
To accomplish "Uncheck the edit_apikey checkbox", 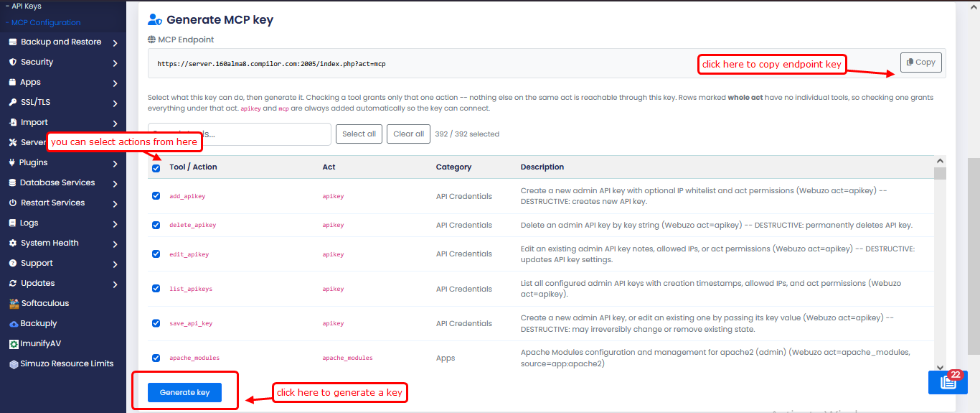I will (x=156, y=254).
